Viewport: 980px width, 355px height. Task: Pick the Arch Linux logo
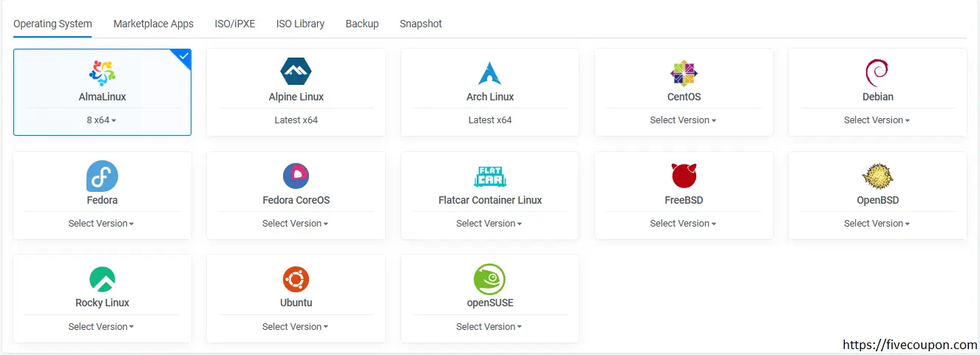point(490,73)
